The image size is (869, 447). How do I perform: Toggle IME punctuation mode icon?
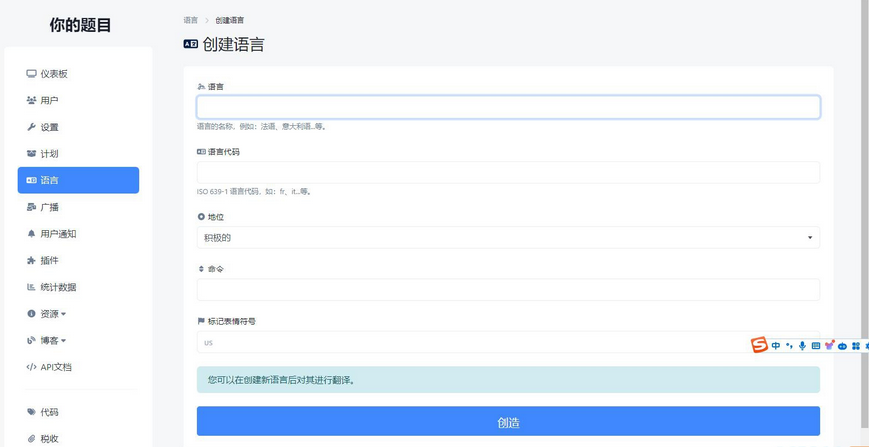790,346
